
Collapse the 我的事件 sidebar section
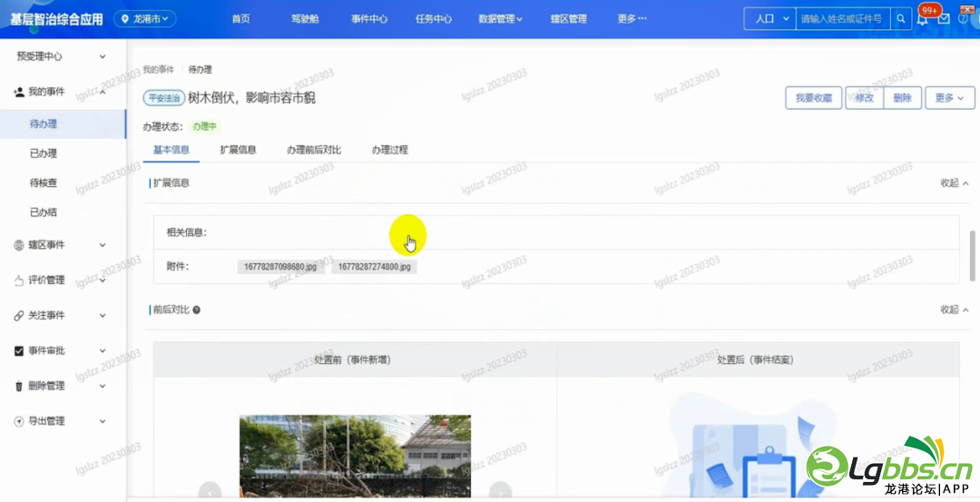[103, 92]
